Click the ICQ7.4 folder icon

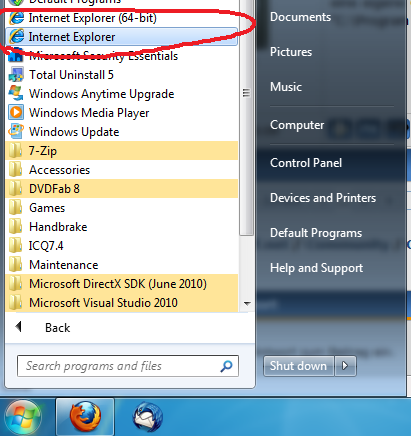(15, 246)
